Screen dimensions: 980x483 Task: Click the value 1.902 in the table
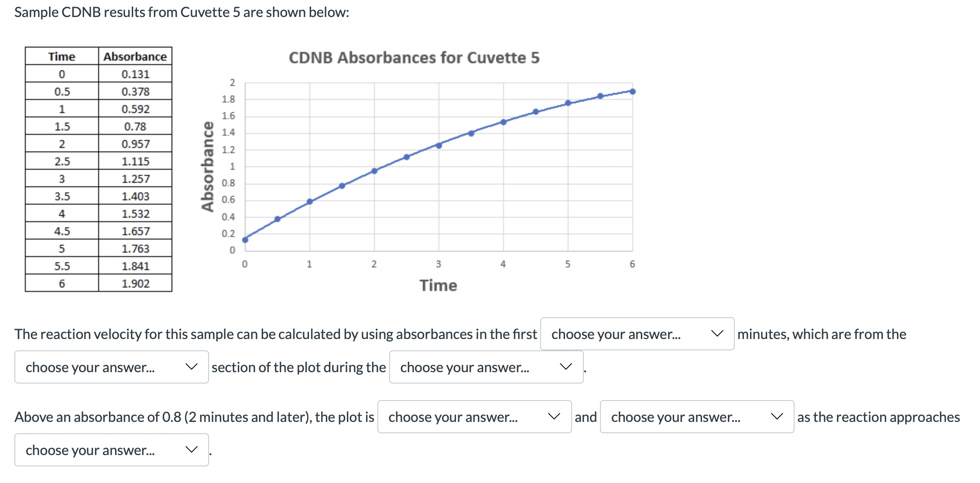tap(136, 283)
